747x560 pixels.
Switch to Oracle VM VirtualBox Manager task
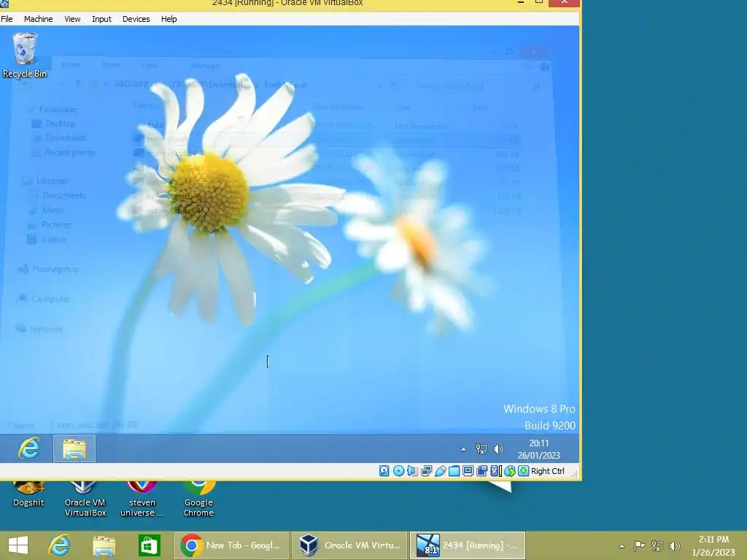point(349,545)
